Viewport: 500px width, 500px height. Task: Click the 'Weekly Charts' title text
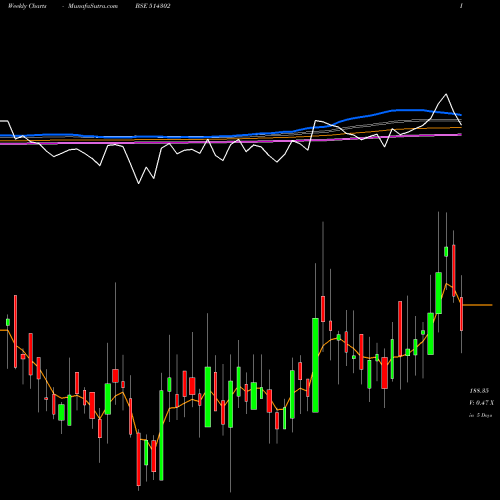click(x=27, y=6)
